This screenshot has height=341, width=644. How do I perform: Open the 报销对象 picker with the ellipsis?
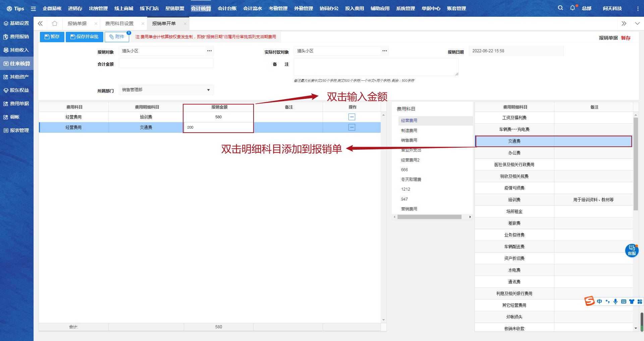[209, 51]
